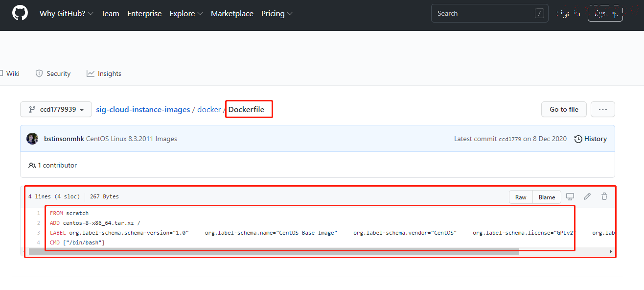Viewport: 644px width, 290px height.
Task: Click the Raw button
Action: point(521,197)
